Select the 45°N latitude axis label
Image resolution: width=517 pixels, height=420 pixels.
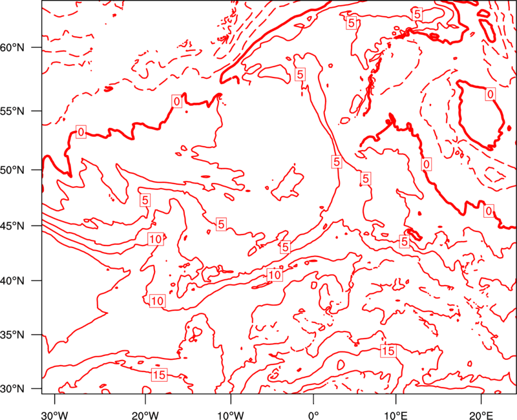[x=12, y=226]
